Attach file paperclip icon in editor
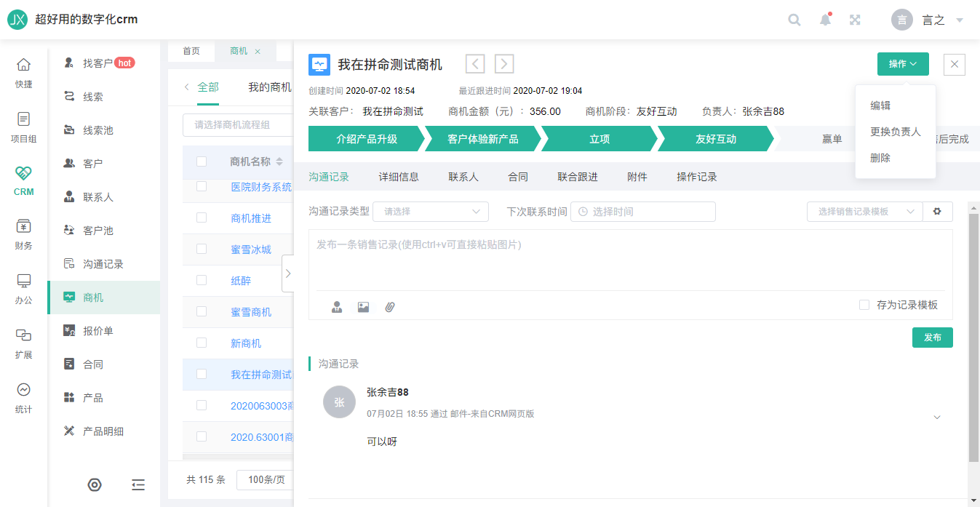The width and height of the screenshot is (980, 507). (x=389, y=307)
